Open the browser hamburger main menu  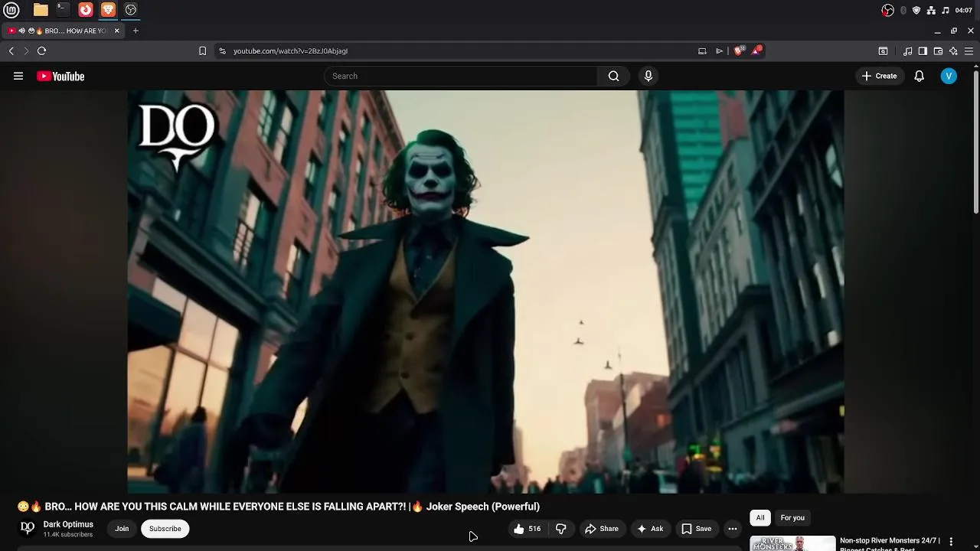click(x=969, y=51)
